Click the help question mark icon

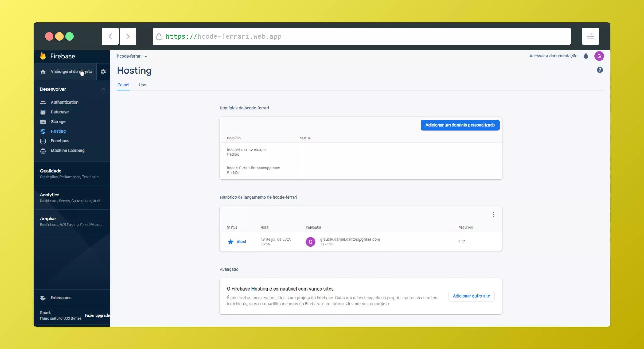[x=600, y=70]
